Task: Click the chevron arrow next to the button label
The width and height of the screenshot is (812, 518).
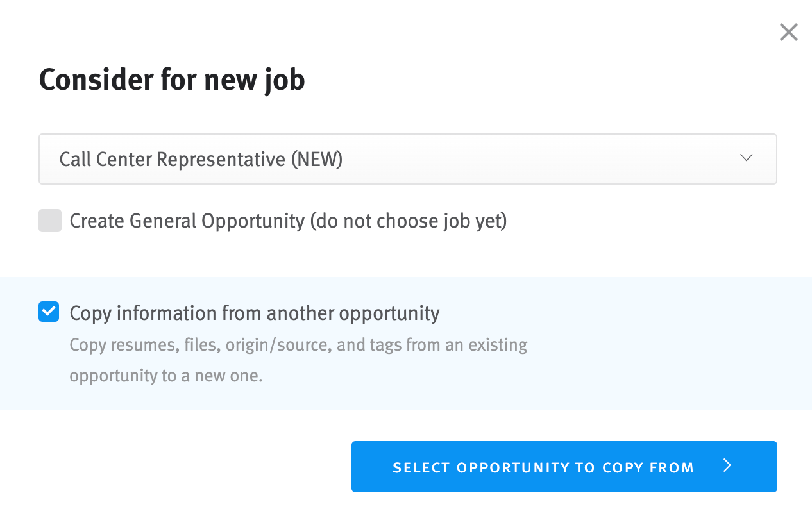Action: 727,467
